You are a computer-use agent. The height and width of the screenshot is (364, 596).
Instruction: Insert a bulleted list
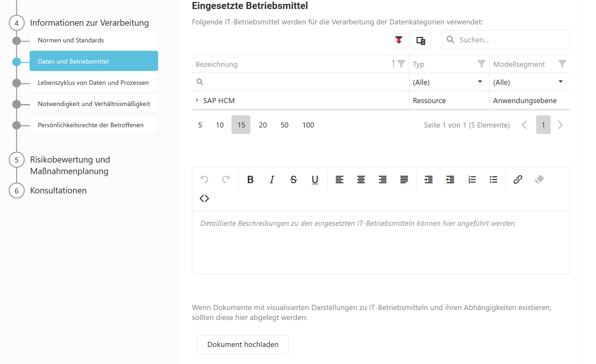[x=493, y=180]
